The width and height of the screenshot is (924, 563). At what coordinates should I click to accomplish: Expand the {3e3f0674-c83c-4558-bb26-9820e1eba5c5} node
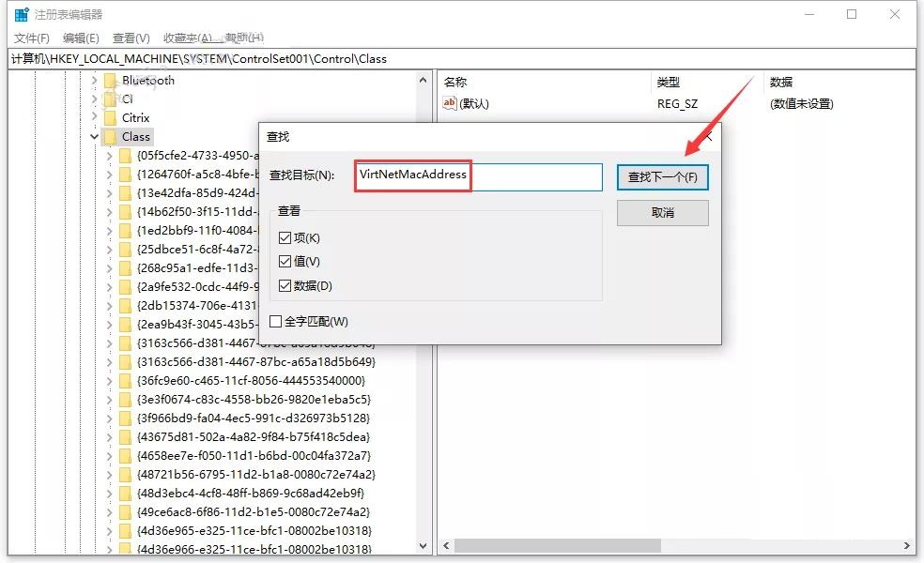click(x=110, y=400)
